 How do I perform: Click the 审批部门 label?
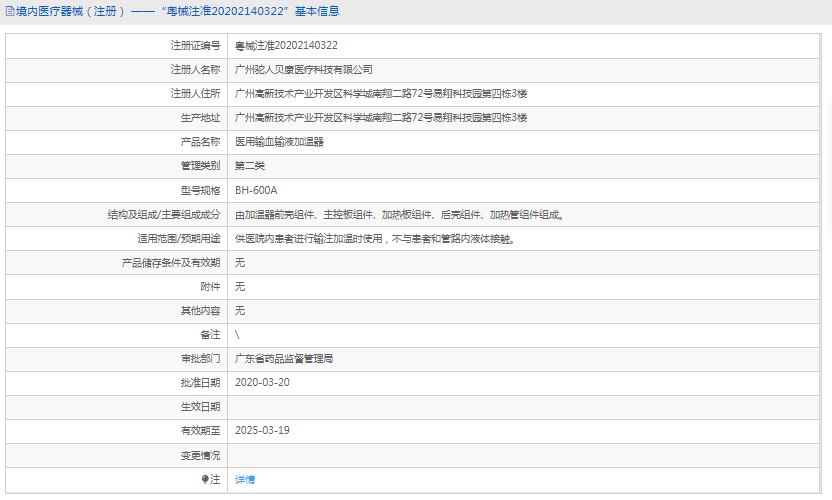tap(200, 359)
